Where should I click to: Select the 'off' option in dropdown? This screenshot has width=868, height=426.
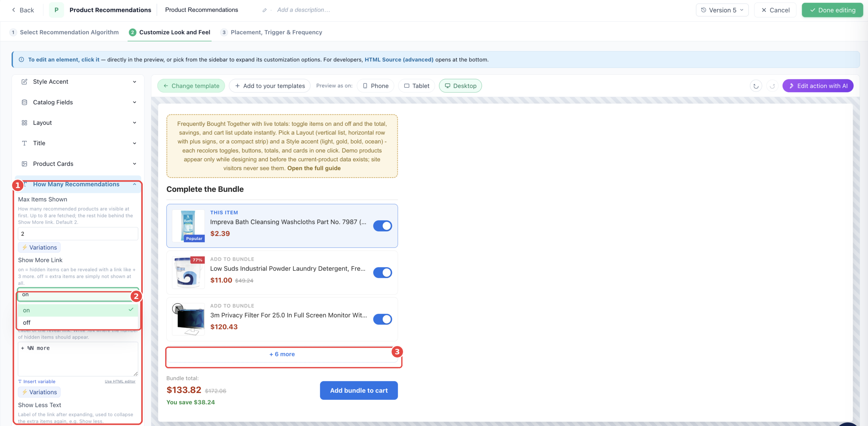pyautogui.click(x=78, y=322)
